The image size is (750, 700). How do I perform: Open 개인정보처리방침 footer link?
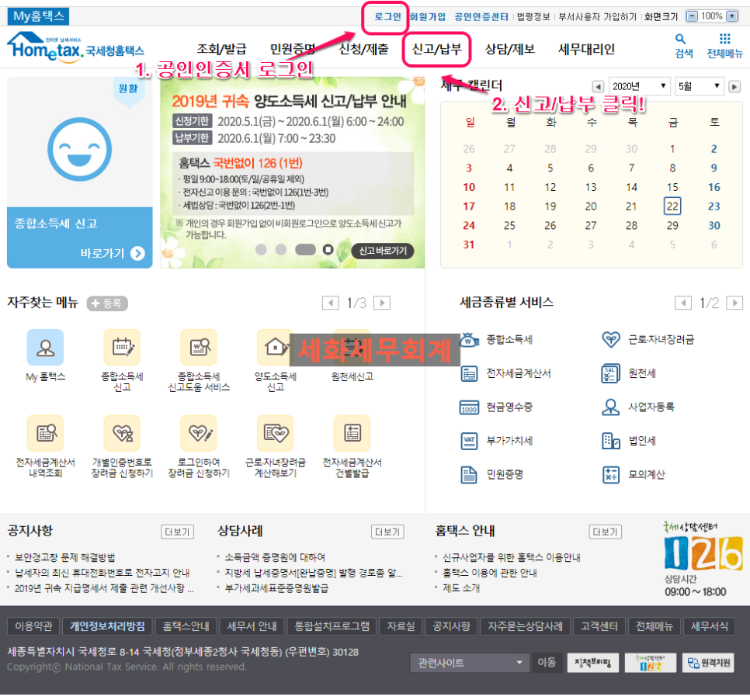coord(107,626)
